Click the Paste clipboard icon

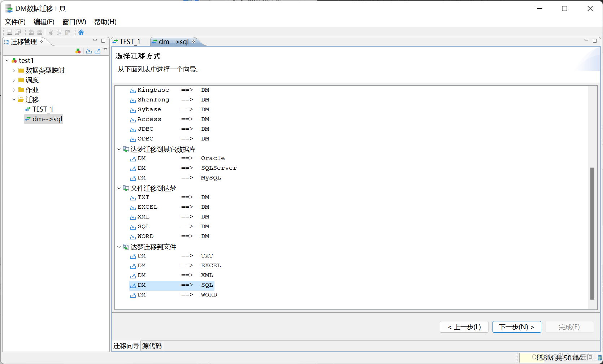(68, 32)
